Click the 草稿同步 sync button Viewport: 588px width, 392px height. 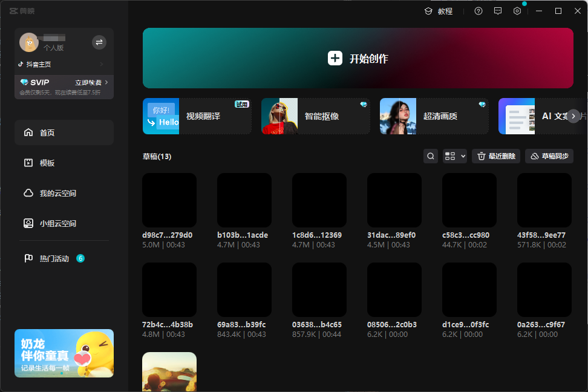pos(549,156)
